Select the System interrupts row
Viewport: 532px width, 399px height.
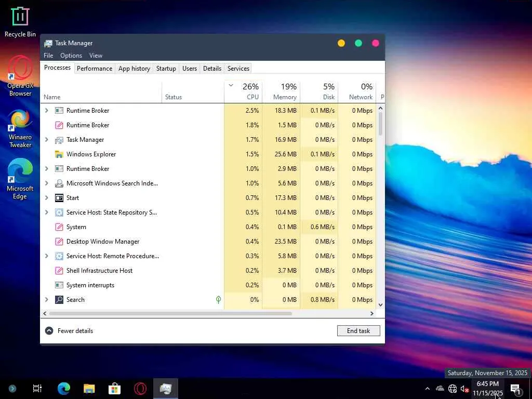coord(208,285)
